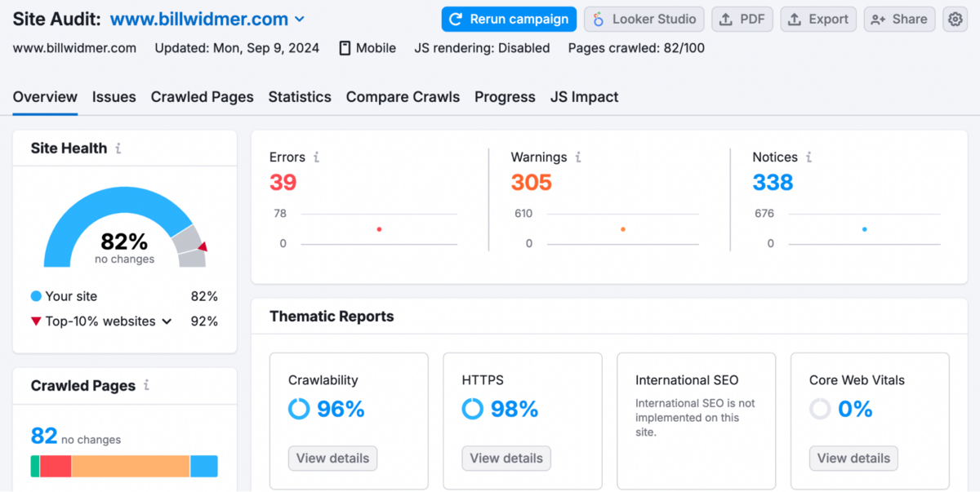Click Your site 82% value
This screenshot has width=980, height=492.
(204, 296)
